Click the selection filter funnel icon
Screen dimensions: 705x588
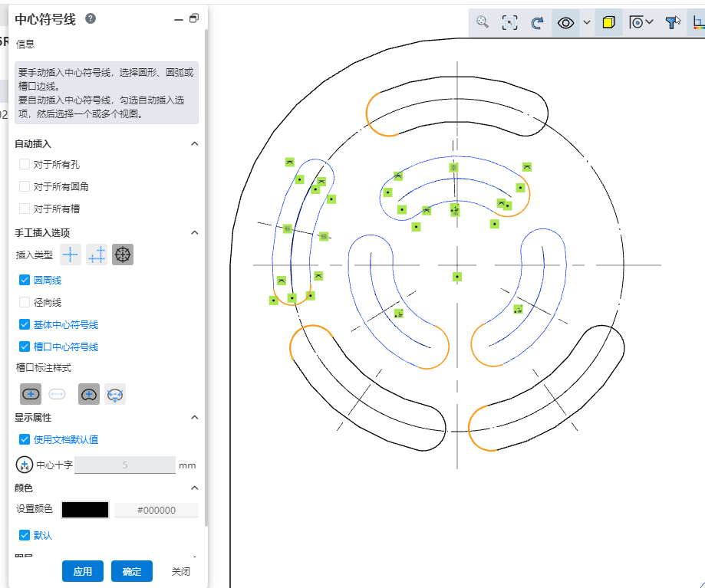672,22
